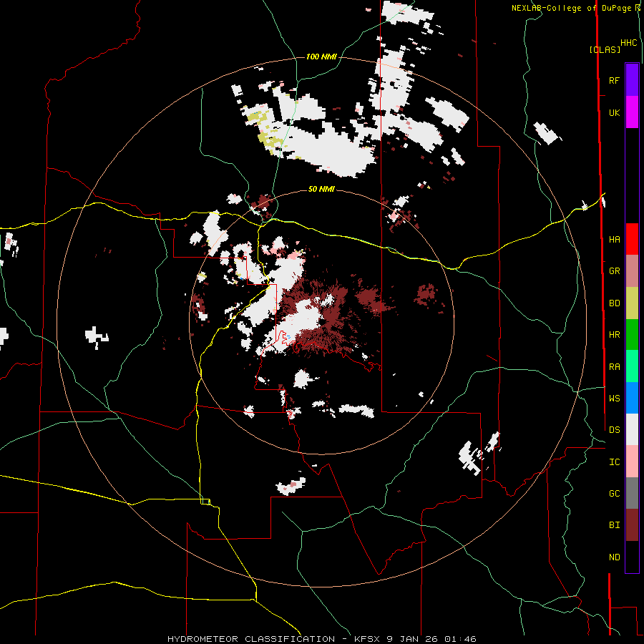Click the HA legend label
The image size is (644, 644).
click(614, 239)
